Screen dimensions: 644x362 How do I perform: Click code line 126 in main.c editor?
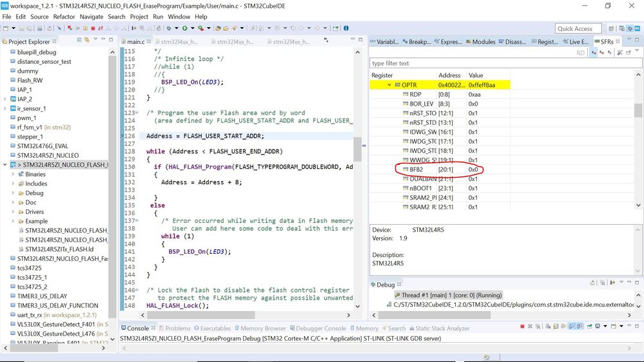(x=245, y=136)
